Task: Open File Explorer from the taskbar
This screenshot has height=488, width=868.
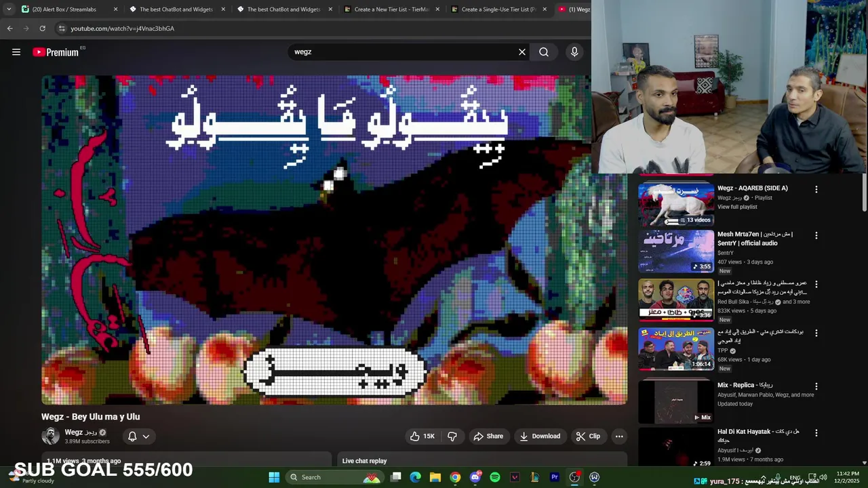Action: [435, 477]
